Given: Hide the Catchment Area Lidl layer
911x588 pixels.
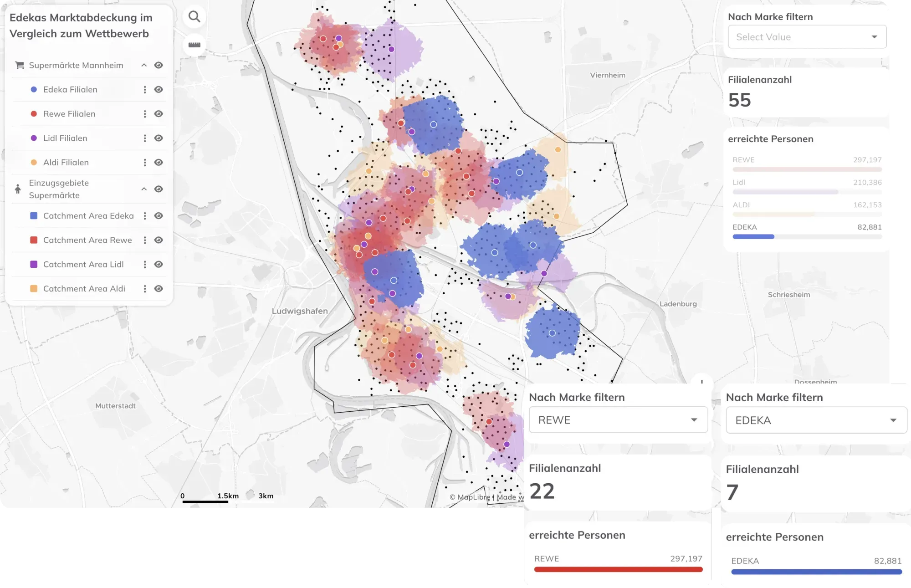Looking at the screenshot, I should click(159, 264).
